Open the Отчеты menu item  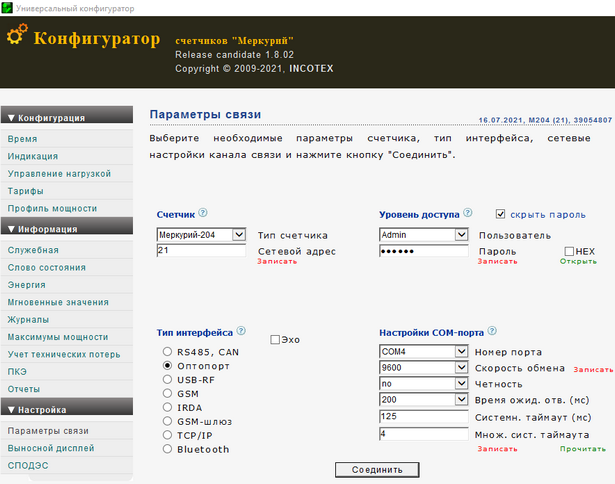[x=67, y=389]
